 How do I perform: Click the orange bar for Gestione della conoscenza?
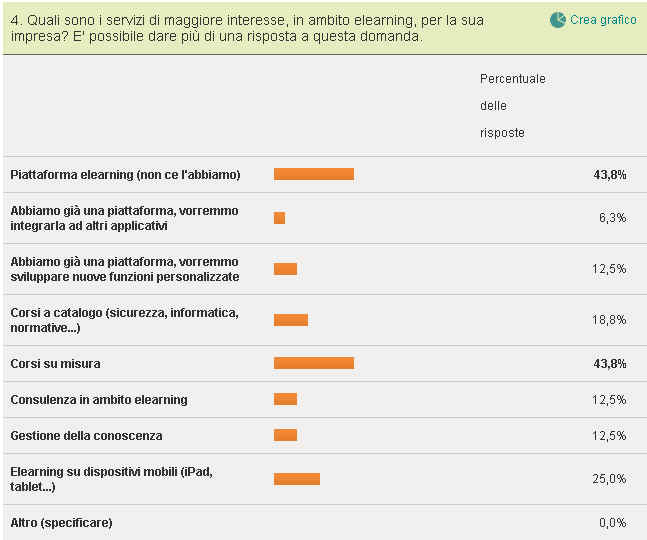[285, 435]
